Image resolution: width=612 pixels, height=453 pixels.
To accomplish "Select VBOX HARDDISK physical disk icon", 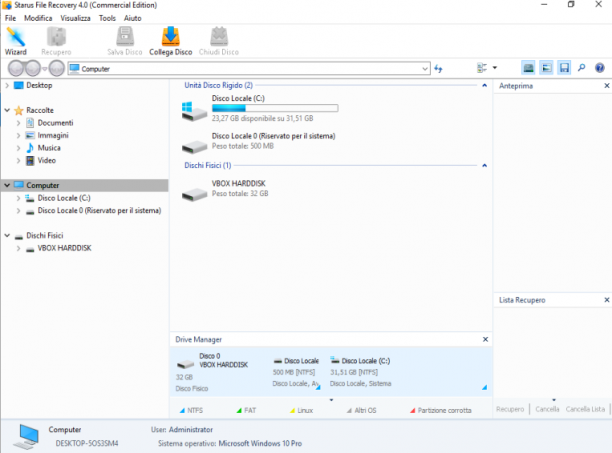I will click(x=194, y=194).
